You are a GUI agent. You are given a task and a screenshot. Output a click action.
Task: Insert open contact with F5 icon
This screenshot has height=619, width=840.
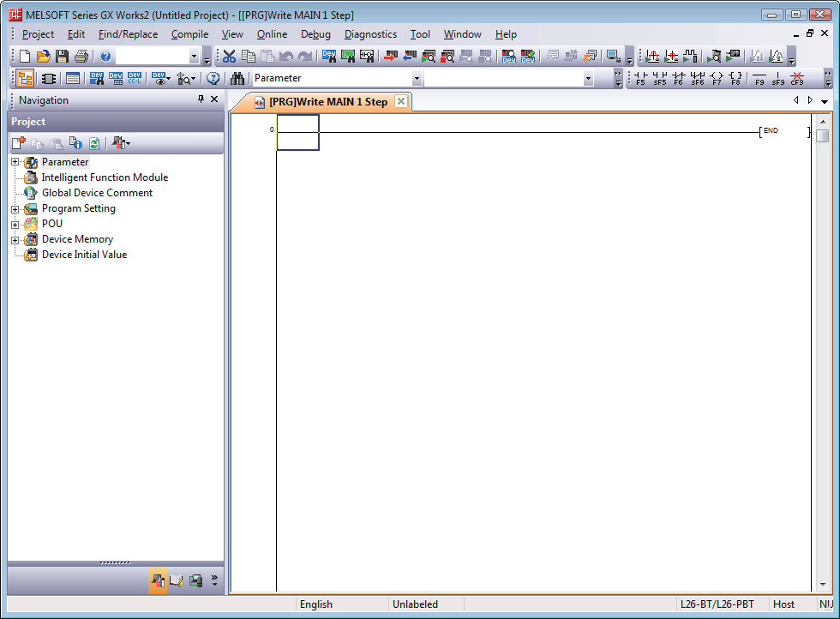(x=640, y=79)
